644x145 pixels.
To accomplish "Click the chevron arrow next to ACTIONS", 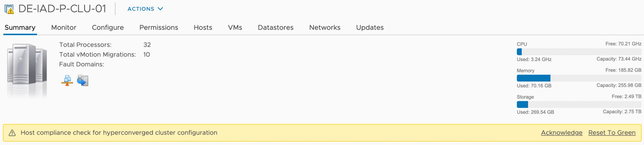I will pos(160,9).
